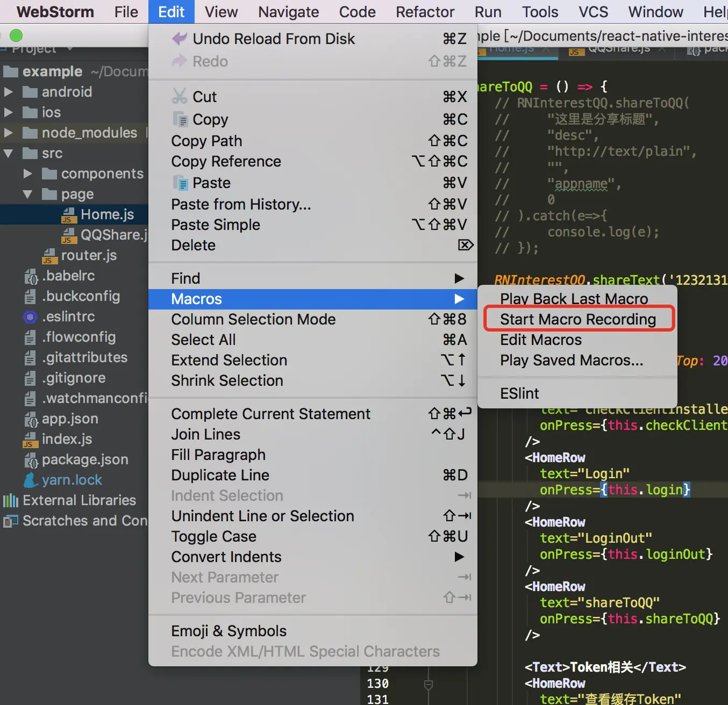Click the fold marker in gutter near line 130

pyautogui.click(x=429, y=684)
